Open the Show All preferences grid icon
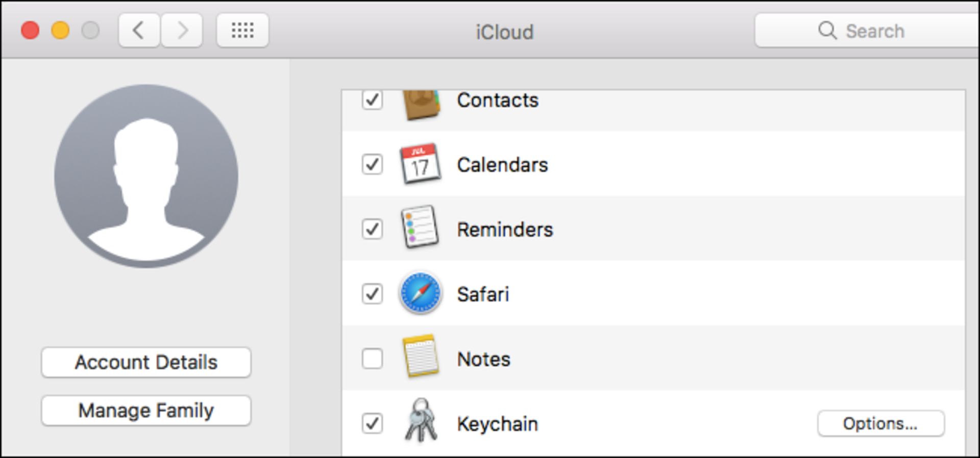Image resolution: width=980 pixels, height=458 pixels. point(242,30)
